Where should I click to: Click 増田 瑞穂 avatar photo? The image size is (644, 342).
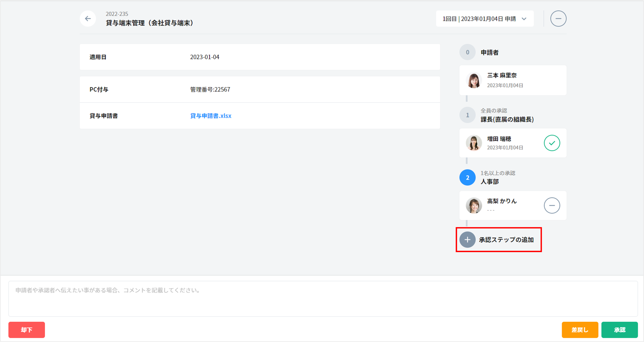[x=474, y=143]
